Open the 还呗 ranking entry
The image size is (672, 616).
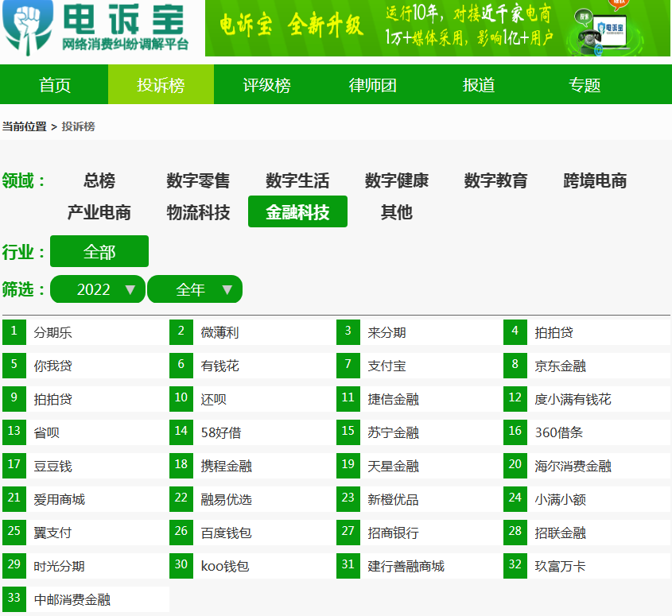click(253, 399)
